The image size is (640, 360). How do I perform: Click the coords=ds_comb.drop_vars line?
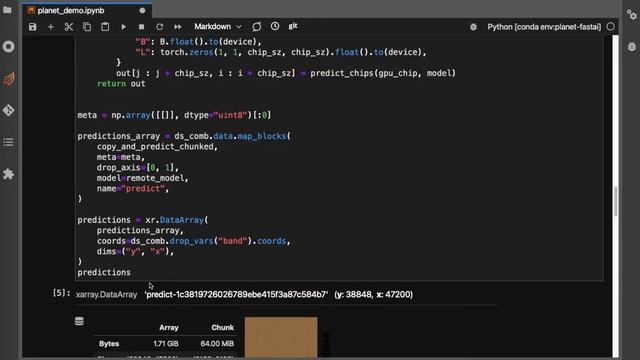(x=193, y=241)
